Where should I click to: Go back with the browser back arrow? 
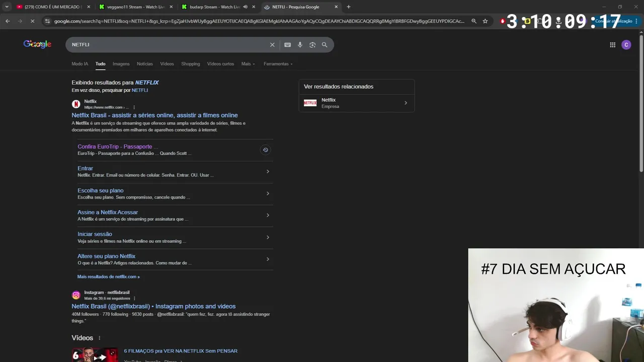click(x=8, y=21)
